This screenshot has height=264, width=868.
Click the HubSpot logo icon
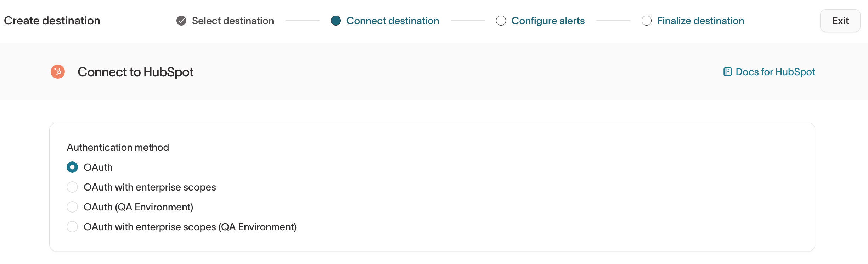click(57, 72)
